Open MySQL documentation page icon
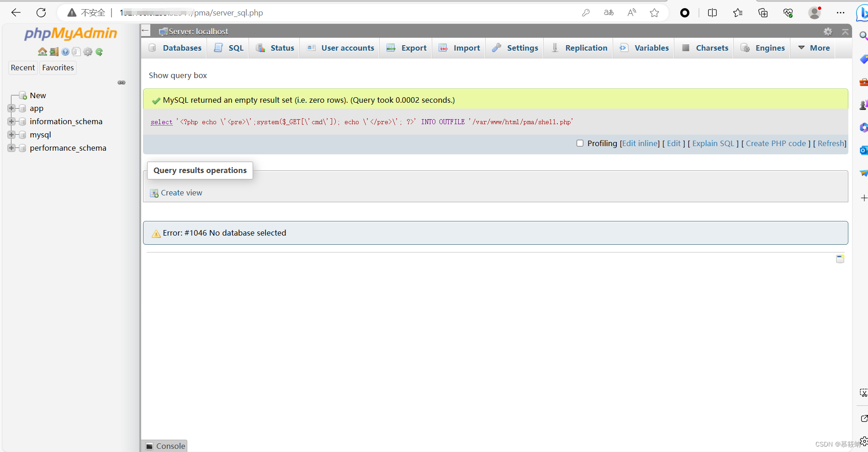 pos(76,52)
